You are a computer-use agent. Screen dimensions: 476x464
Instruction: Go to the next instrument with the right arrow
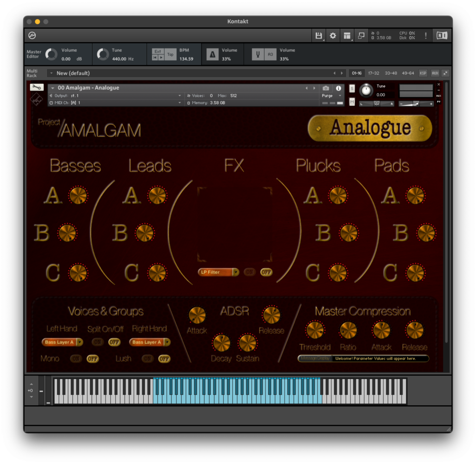(x=314, y=88)
